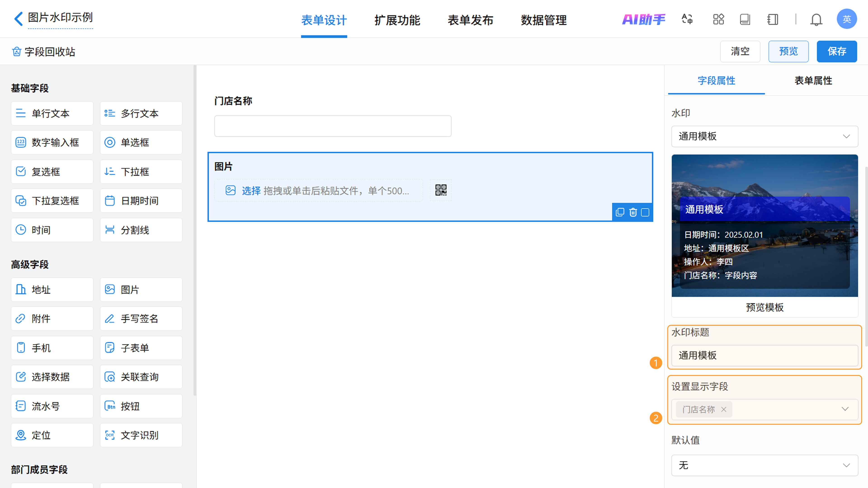The height and width of the screenshot is (488, 868).
Task: Delete the image field with trash icon
Action: click(633, 212)
